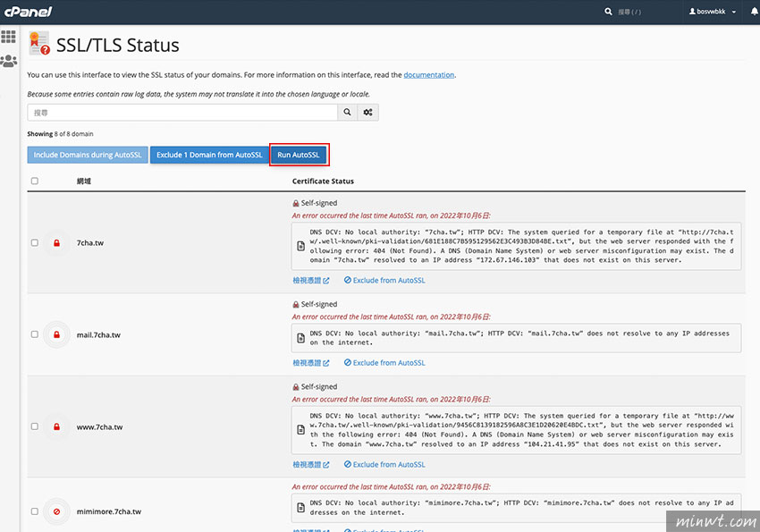Click the Self-signed lock icon for mail.7cha.tw
The image size is (760, 532).
point(296,305)
